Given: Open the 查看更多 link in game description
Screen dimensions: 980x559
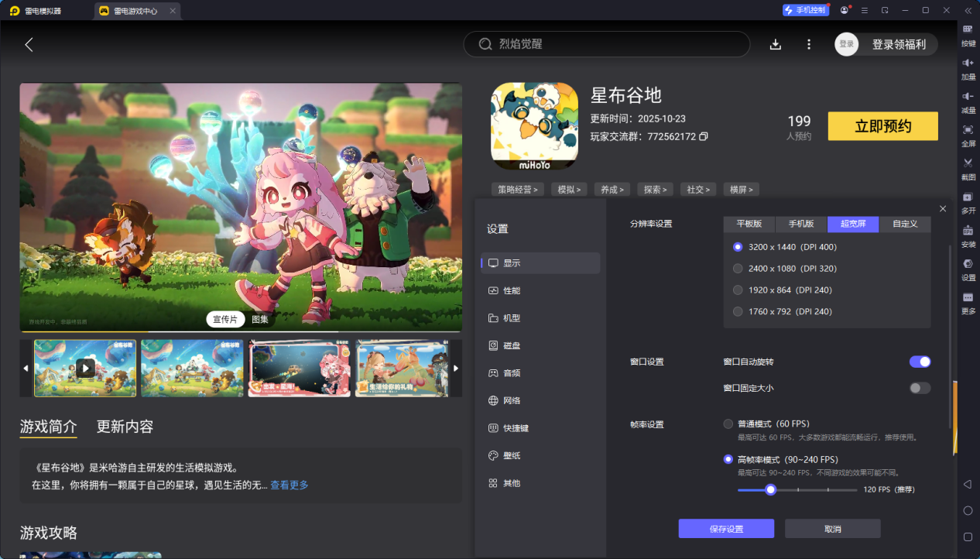Looking at the screenshot, I should click(x=288, y=484).
